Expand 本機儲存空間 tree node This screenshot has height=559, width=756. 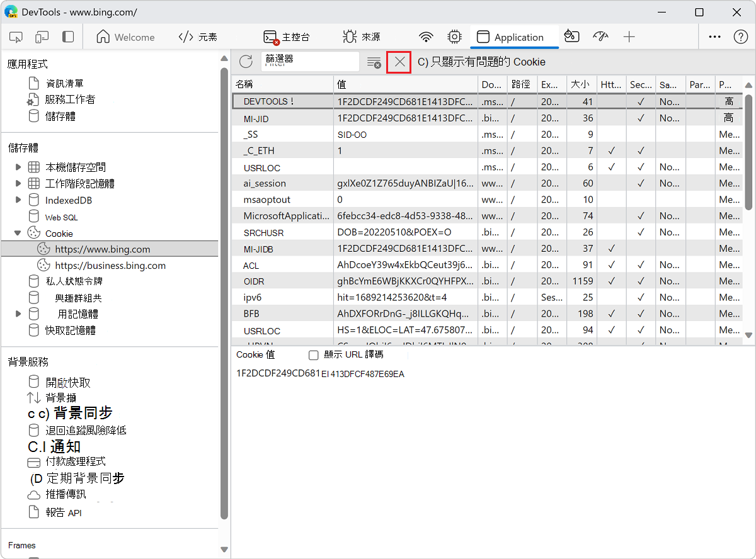coord(18,167)
